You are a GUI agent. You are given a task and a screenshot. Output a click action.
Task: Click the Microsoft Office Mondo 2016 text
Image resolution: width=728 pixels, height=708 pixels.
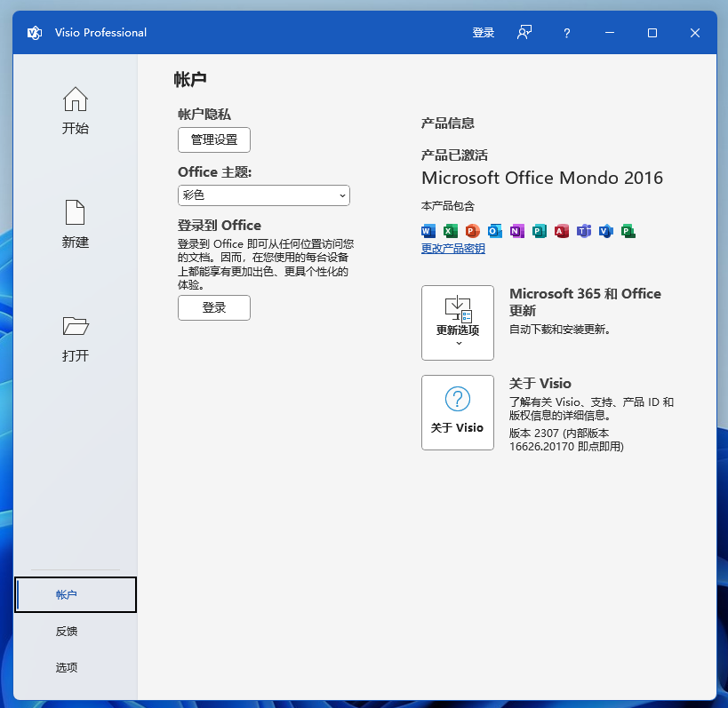(542, 178)
